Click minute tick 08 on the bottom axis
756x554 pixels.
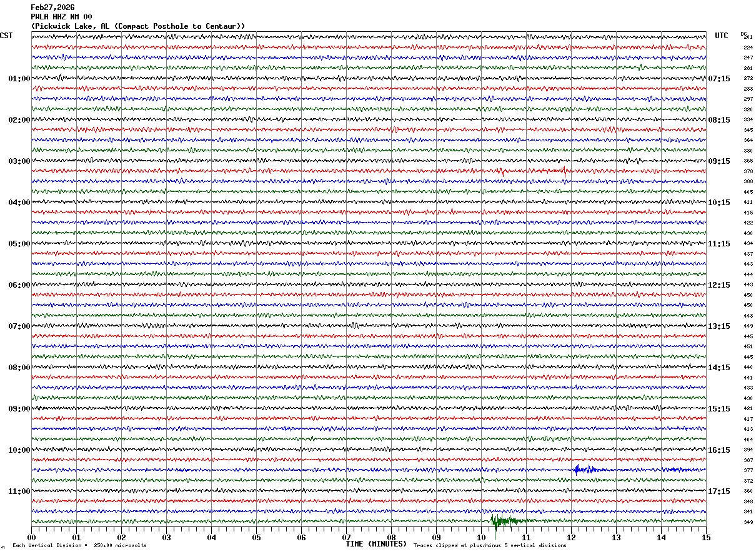tap(391, 537)
